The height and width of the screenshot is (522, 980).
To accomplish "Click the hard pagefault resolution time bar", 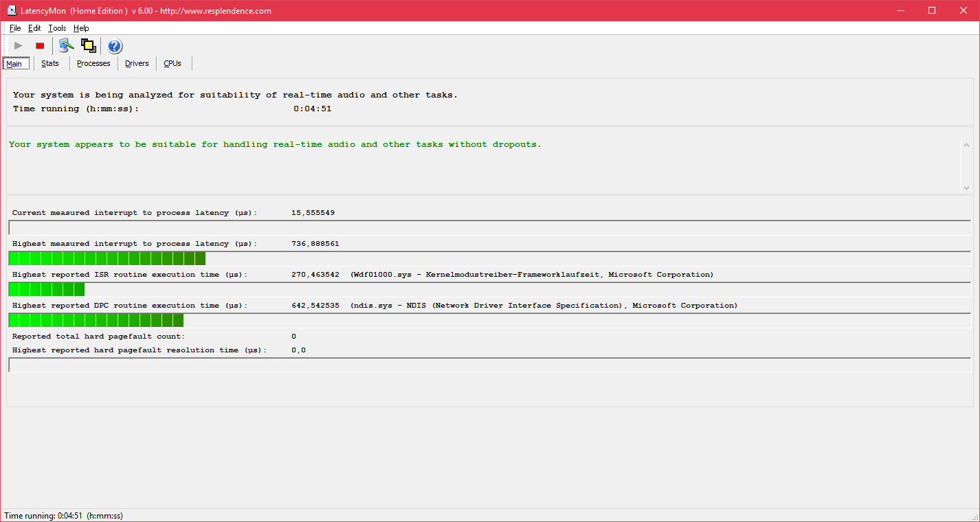I will [490, 365].
